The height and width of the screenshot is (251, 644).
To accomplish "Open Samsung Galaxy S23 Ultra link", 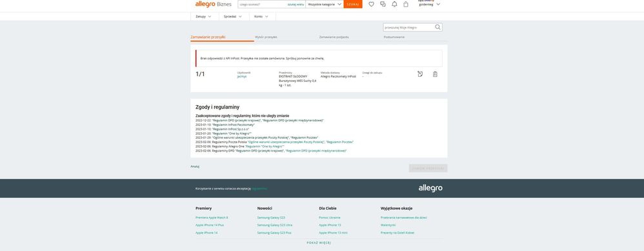I will [x=275, y=225].
